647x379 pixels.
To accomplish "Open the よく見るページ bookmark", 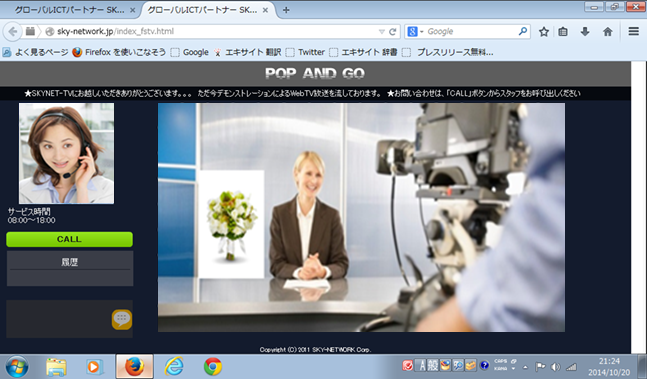I will 35,52.
